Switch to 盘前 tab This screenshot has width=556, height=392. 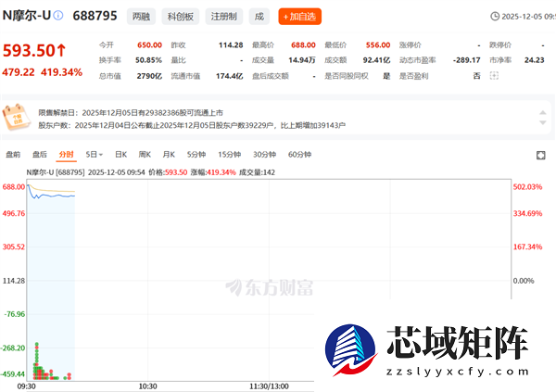click(13, 155)
